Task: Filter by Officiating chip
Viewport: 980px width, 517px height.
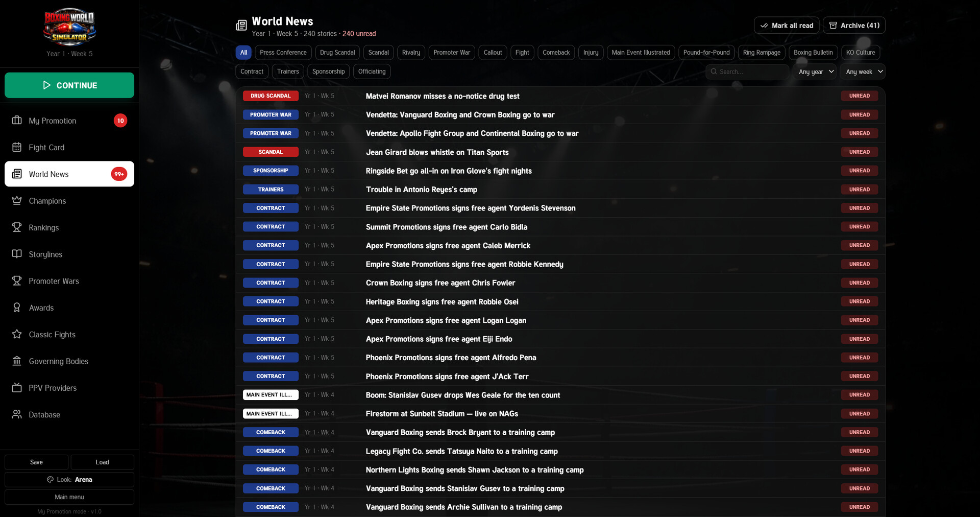Action: click(372, 72)
